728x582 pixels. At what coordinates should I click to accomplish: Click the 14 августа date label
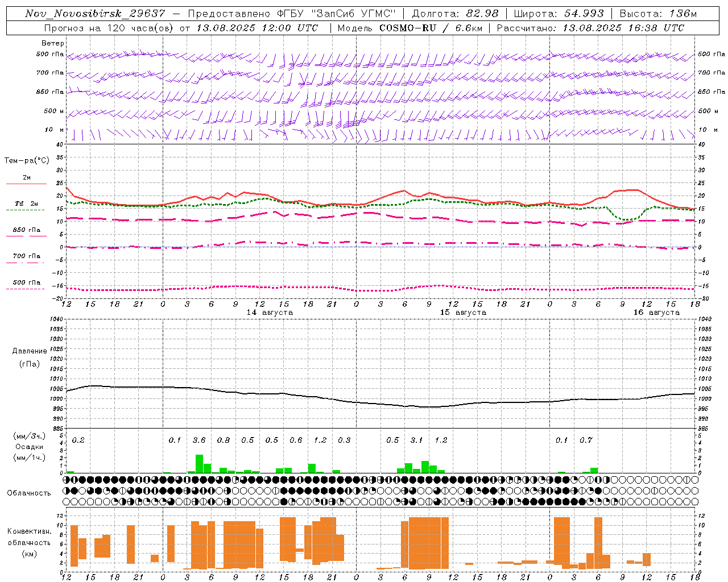(270, 313)
